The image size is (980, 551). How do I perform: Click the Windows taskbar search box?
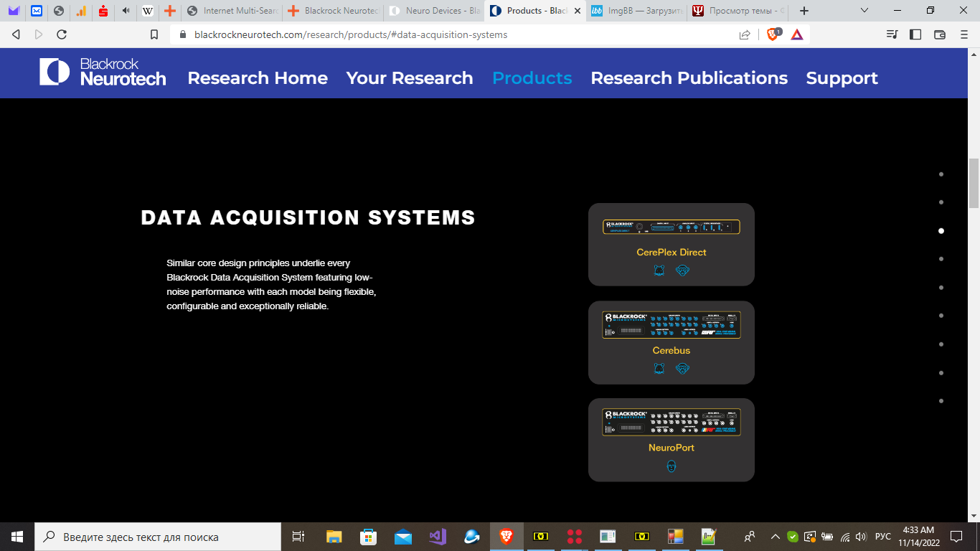[x=158, y=537]
